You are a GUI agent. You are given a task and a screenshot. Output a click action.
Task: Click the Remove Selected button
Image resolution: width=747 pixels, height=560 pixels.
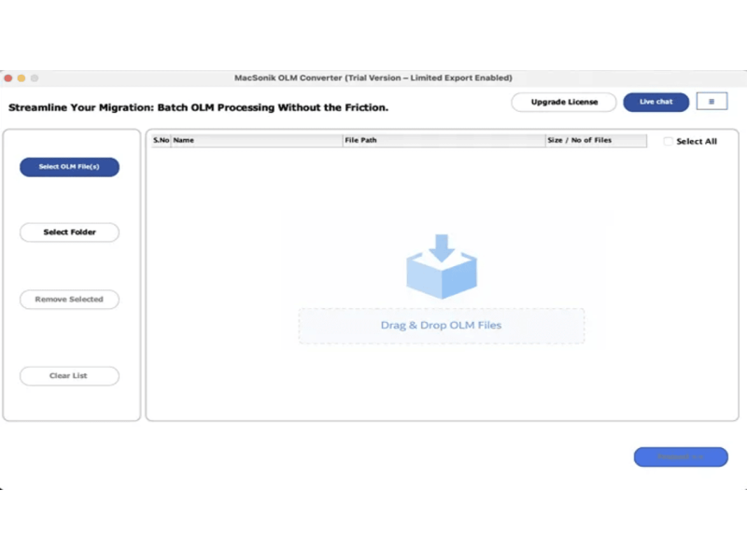69,300
